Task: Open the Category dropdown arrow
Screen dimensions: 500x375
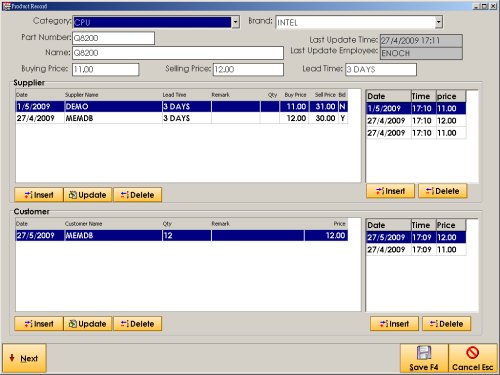Action: coord(235,22)
